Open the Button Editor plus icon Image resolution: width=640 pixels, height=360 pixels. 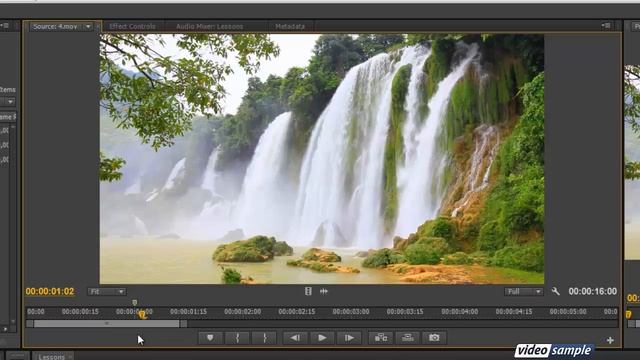coord(610,340)
